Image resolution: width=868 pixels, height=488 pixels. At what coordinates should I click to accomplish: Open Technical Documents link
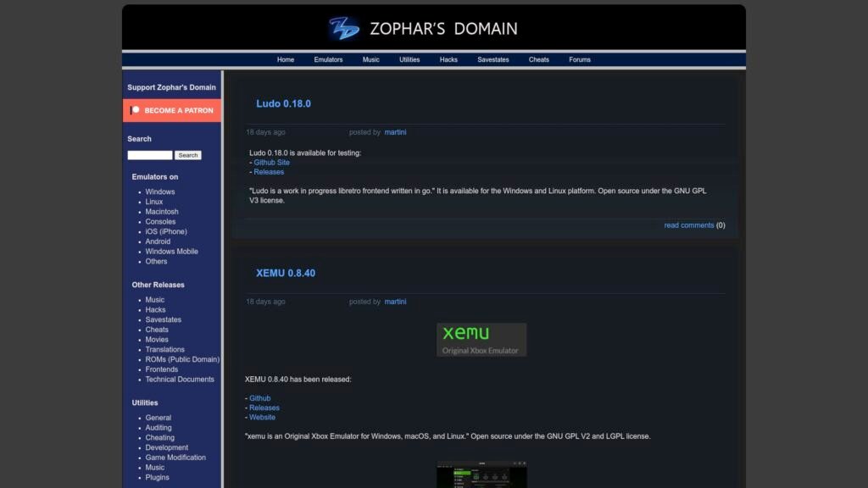coord(180,380)
